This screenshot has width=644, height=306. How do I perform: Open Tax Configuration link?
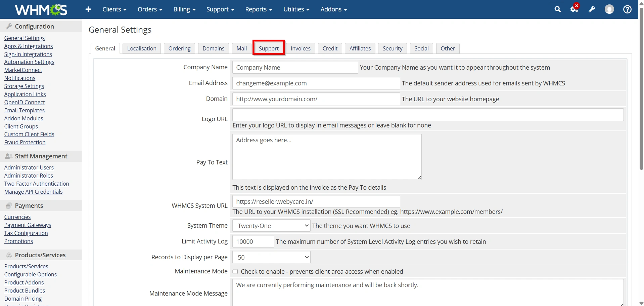pos(26,233)
